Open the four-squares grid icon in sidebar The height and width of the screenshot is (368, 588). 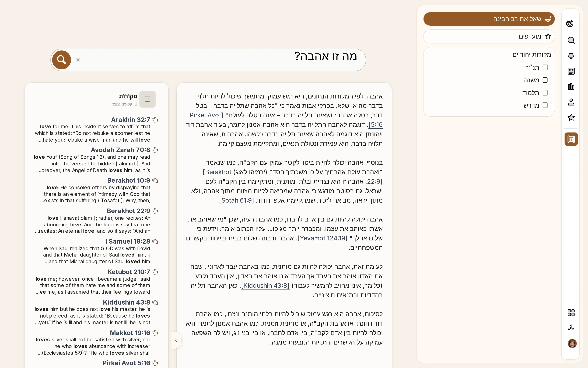click(571, 312)
